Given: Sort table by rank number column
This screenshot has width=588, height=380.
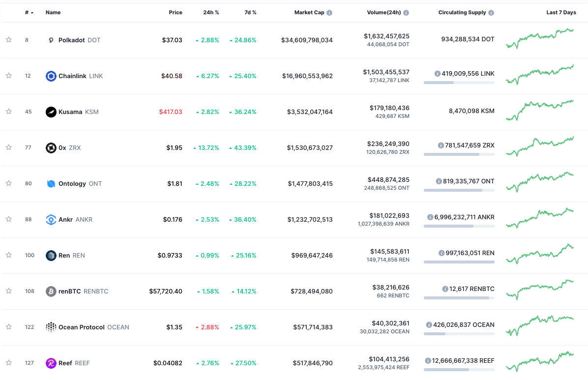Looking at the screenshot, I should pos(29,12).
